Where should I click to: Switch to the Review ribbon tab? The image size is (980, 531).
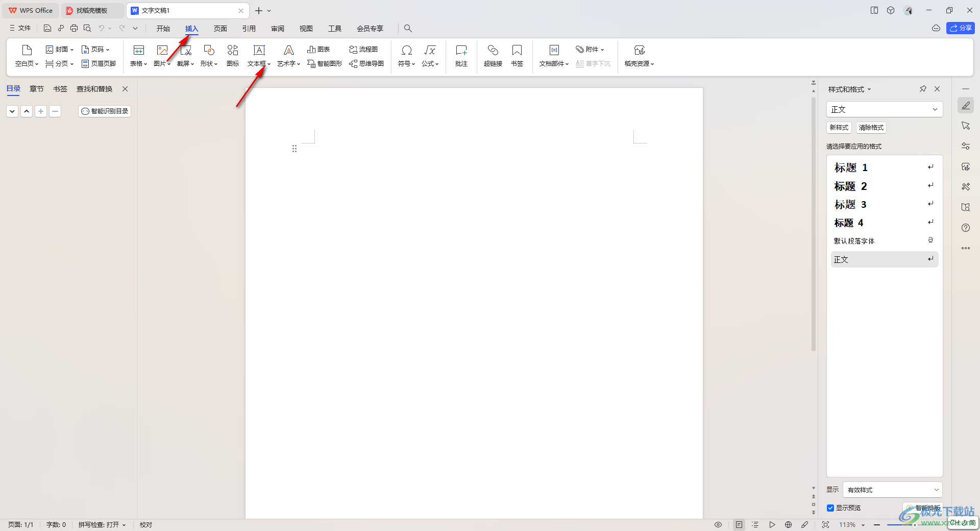(278, 29)
